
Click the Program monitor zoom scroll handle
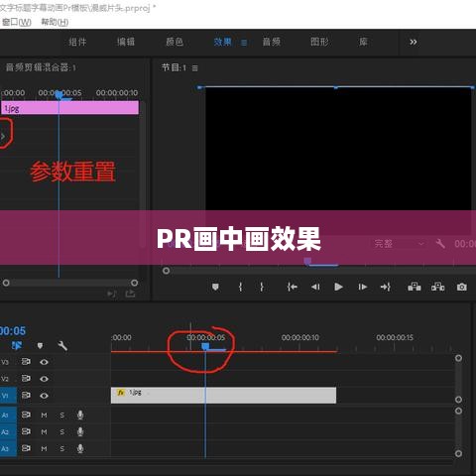pyautogui.click(x=166, y=271)
